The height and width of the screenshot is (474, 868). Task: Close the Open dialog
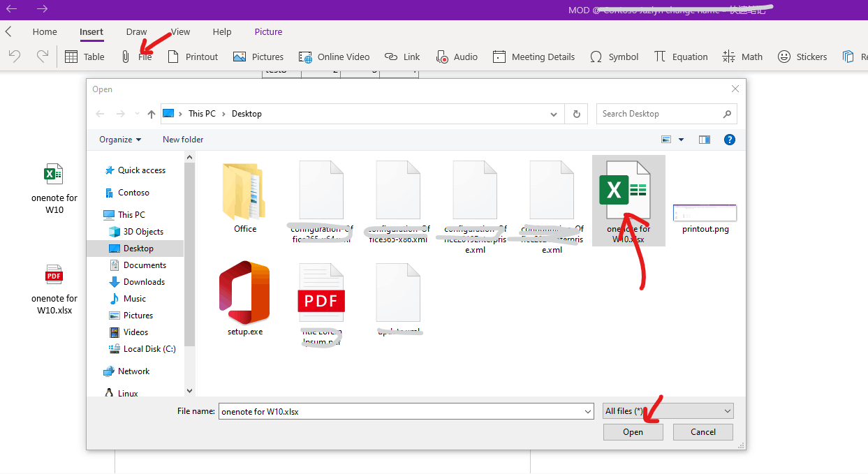pyautogui.click(x=735, y=89)
